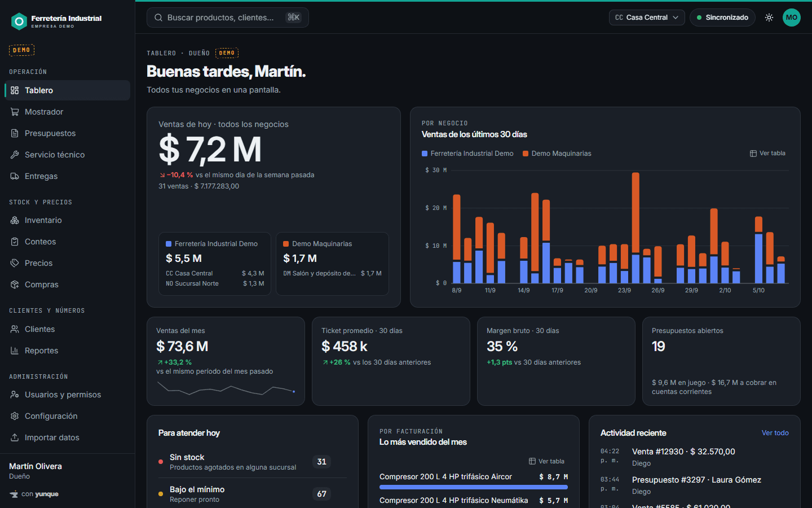The height and width of the screenshot is (508, 812).
Task: Open the Mostrador section
Action: point(67,112)
